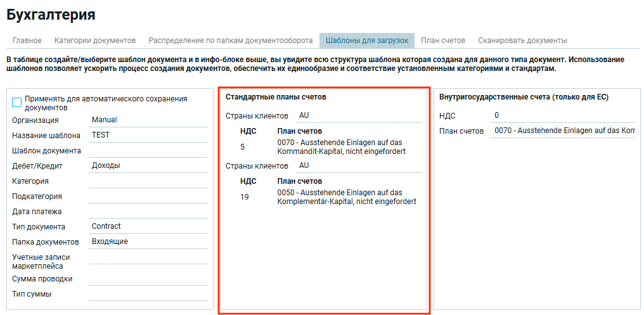Go to the План счетов tab
The width and height of the screenshot is (644, 315).
443,41
